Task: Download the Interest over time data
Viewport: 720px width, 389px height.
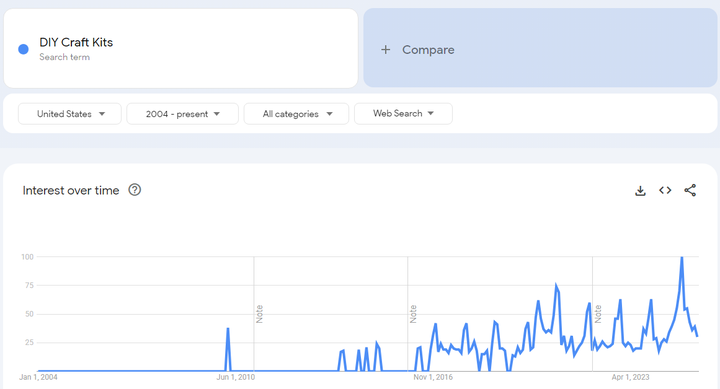Action: 640,191
